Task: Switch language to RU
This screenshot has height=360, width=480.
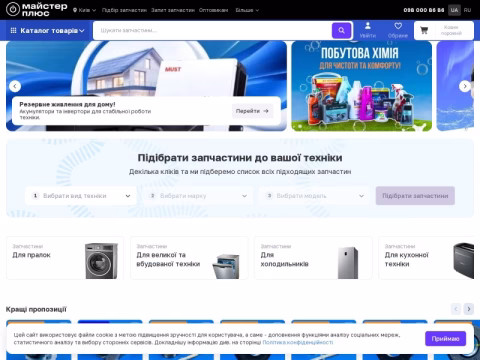Action: pyautogui.click(x=467, y=10)
